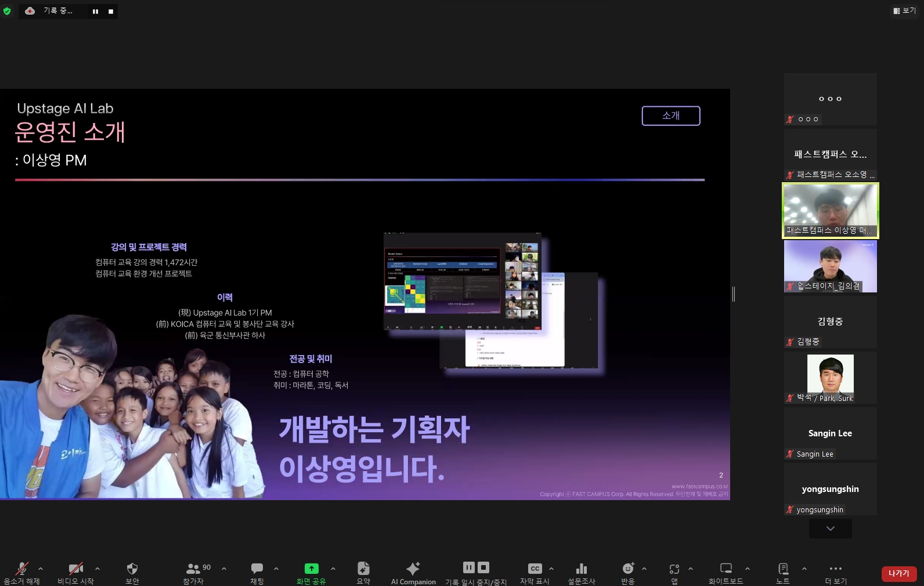Click the security shield icon
Screen dimensions: 924x586
132,569
